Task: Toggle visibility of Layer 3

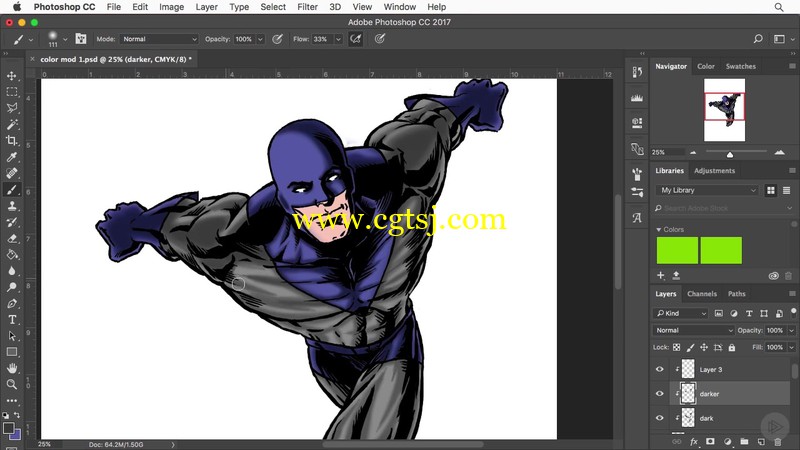Action: click(660, 369)
